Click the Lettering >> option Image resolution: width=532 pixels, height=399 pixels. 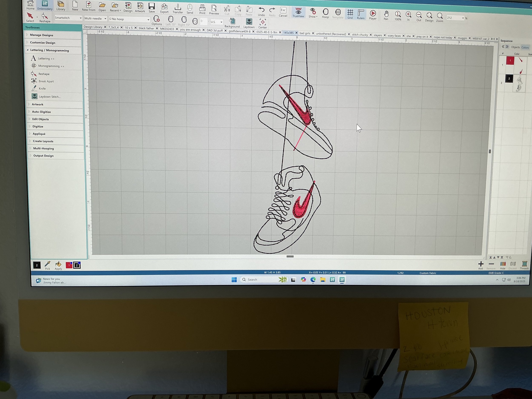click(46, 59)
